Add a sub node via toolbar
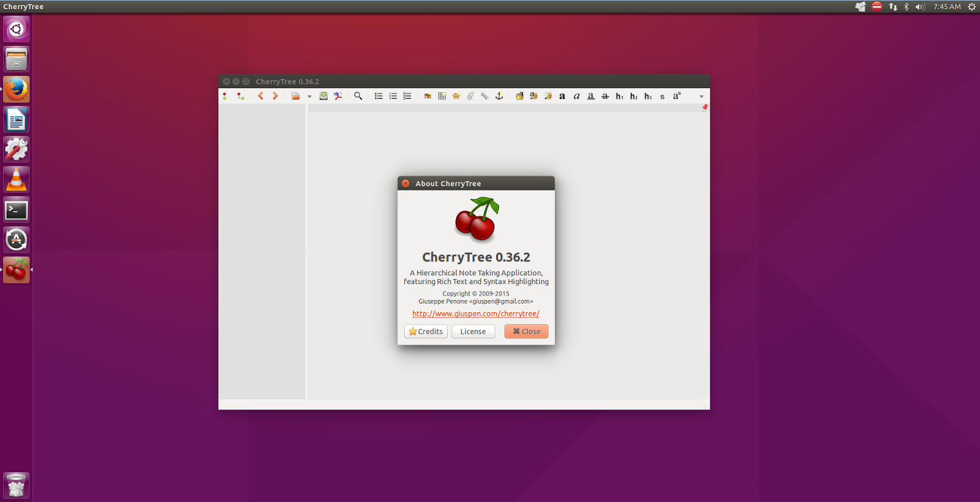Image resolution: width=980 pixels, height=502 pixels. coord(240,96)
